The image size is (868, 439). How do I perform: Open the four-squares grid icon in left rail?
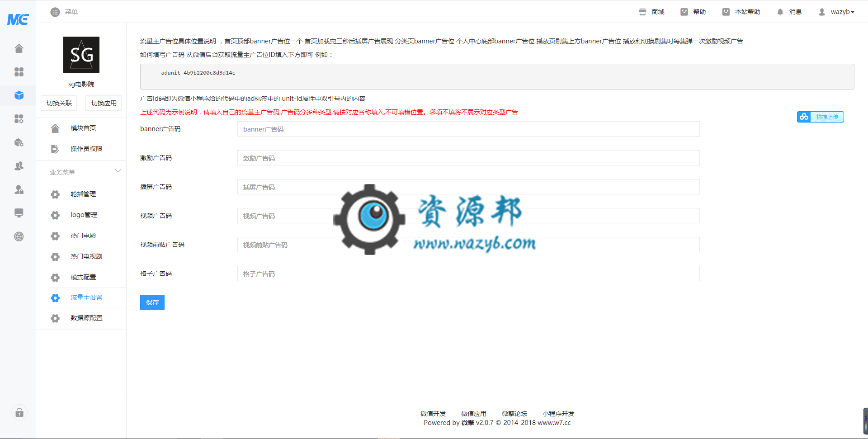[x=19, y=72]
